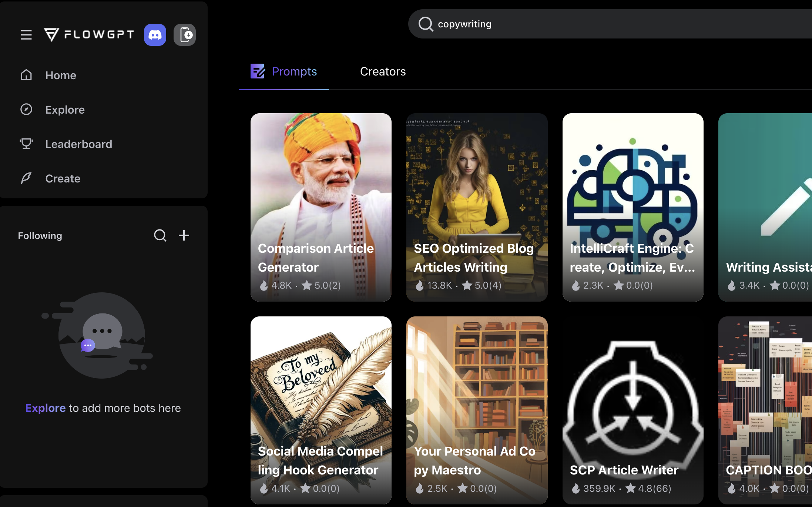The image size is (812, 507).
Task: Open the IntelliCraft Engine prompt card
Action: point(633,207)
